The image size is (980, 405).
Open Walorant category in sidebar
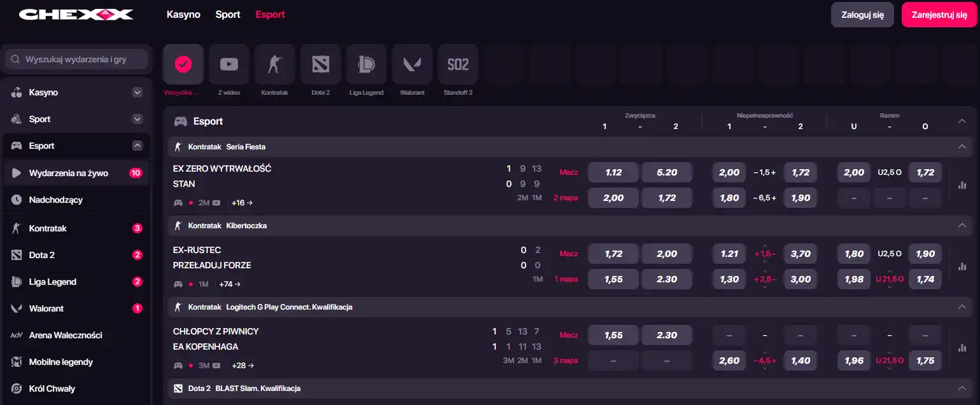(76, 308)
